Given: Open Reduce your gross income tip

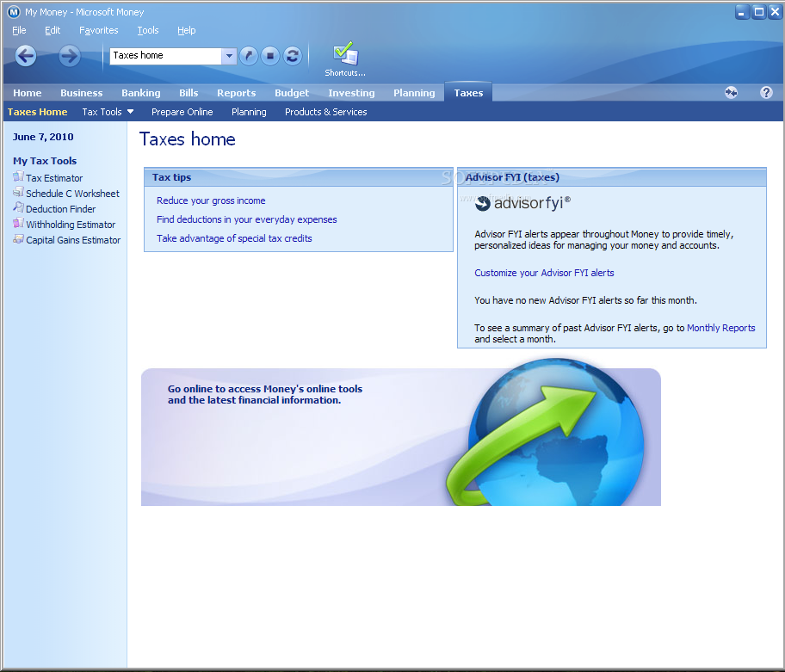Looking at the screenshot, I should coord(211,200).
